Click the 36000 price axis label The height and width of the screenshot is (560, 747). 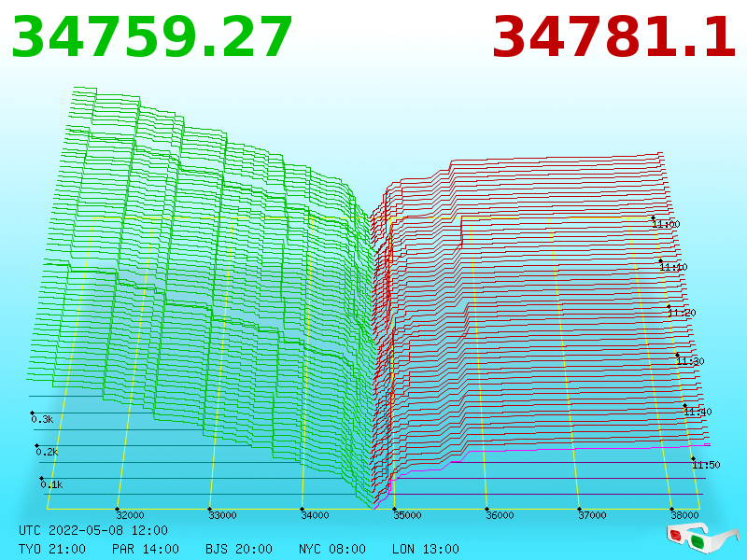click(500, 515)
